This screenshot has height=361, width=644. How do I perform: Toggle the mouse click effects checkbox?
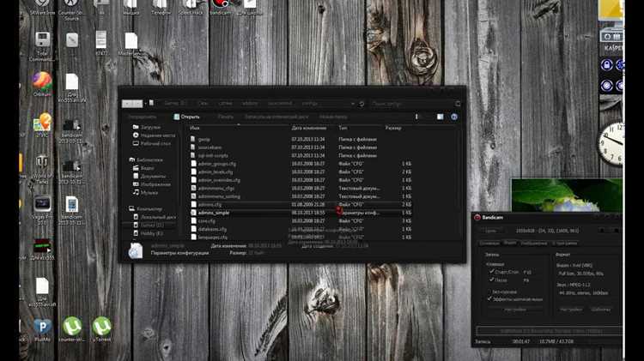click(x=489, y=299)
